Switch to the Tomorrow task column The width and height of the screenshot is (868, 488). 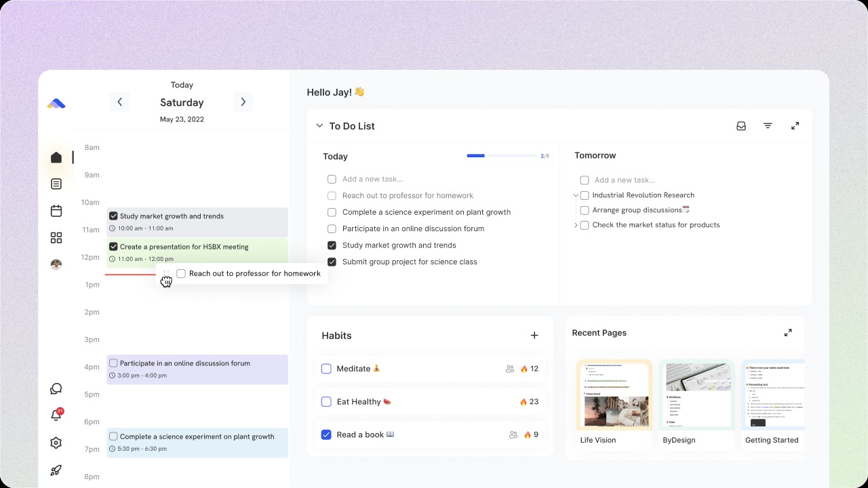595,155
